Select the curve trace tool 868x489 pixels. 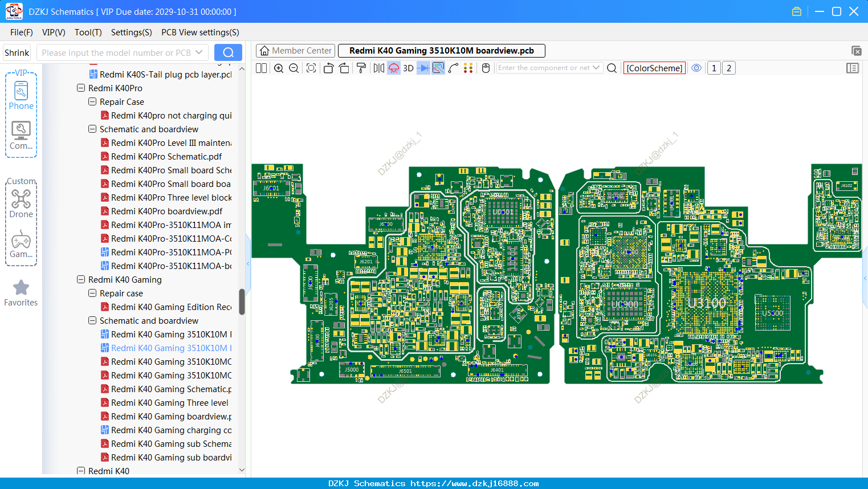pyautogui.click(x=453, y=68)
